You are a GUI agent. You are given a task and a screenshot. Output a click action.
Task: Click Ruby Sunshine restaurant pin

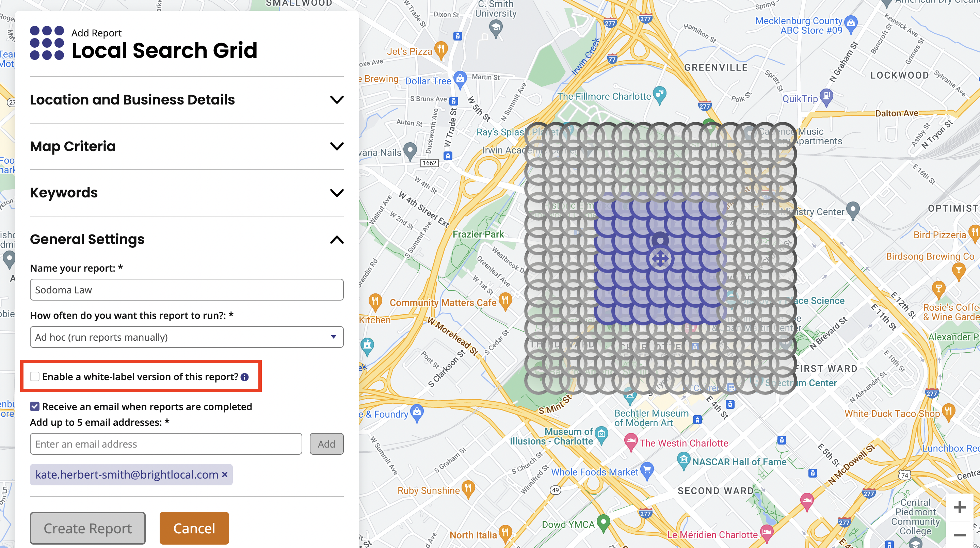click(x=468, y=489)
